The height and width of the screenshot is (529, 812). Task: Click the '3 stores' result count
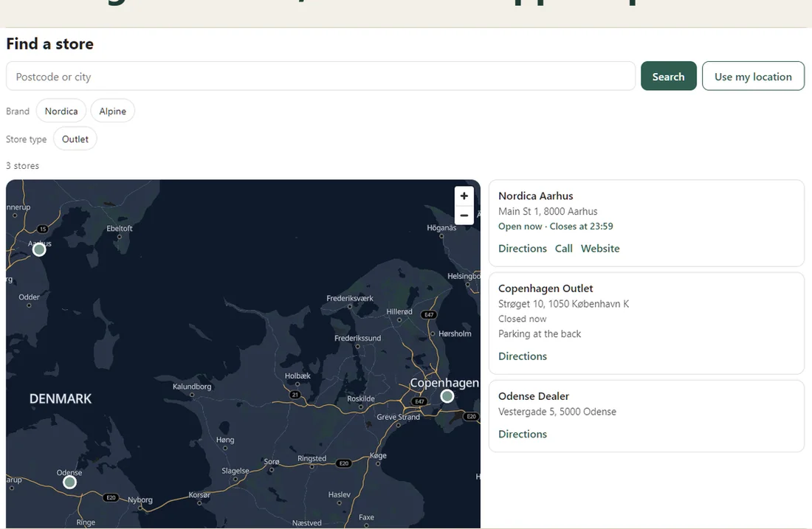point(22,166)
